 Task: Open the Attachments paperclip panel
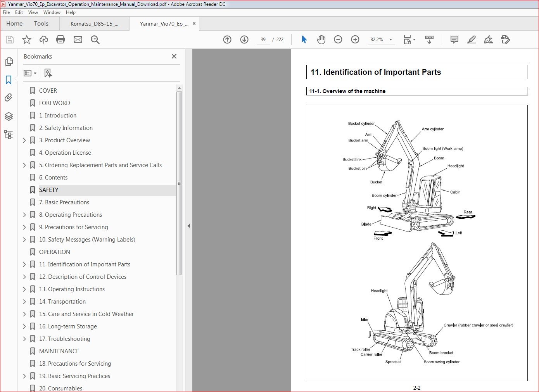click(x=9, y=98)
